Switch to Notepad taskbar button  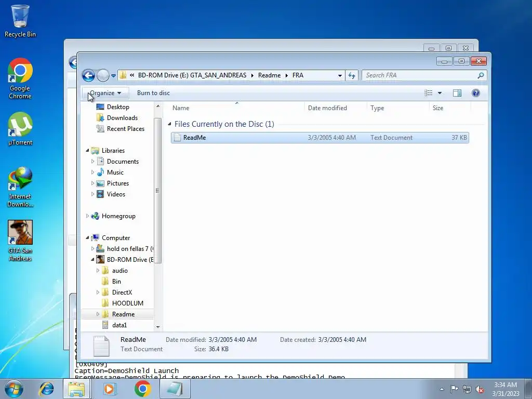(x=175, y=389)
